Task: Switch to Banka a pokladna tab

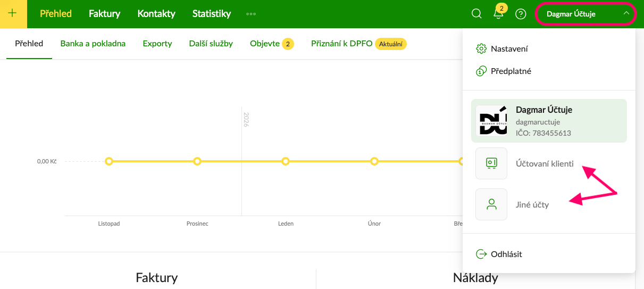Action: [93, 44]
